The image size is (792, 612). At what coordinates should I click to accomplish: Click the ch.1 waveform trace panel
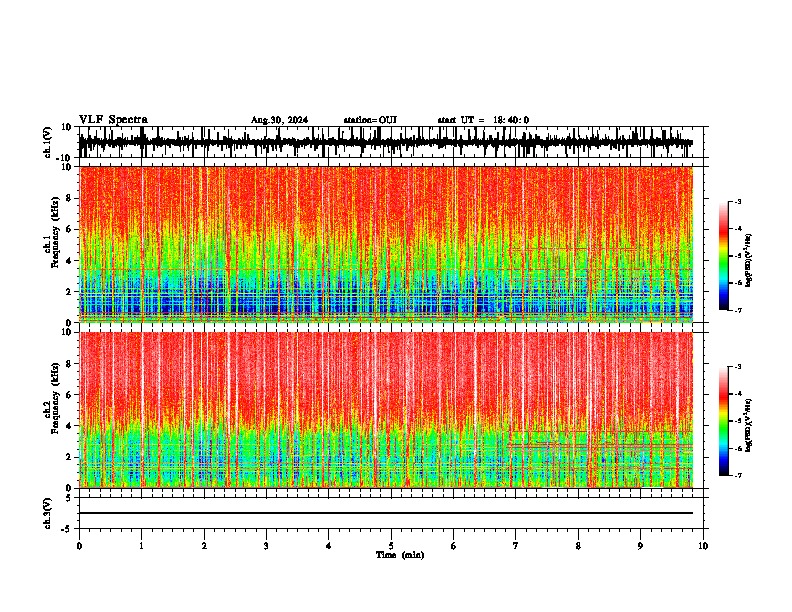tap(391, 142)
